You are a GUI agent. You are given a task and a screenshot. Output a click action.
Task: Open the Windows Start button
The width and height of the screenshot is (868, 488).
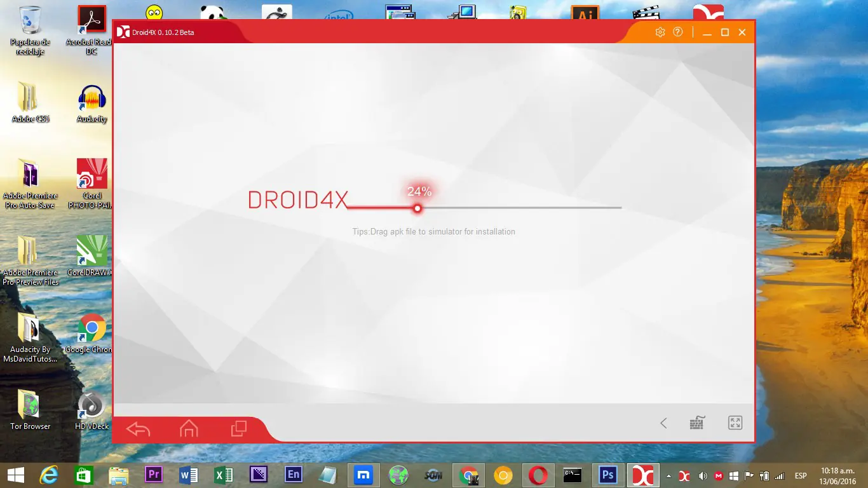16,475
